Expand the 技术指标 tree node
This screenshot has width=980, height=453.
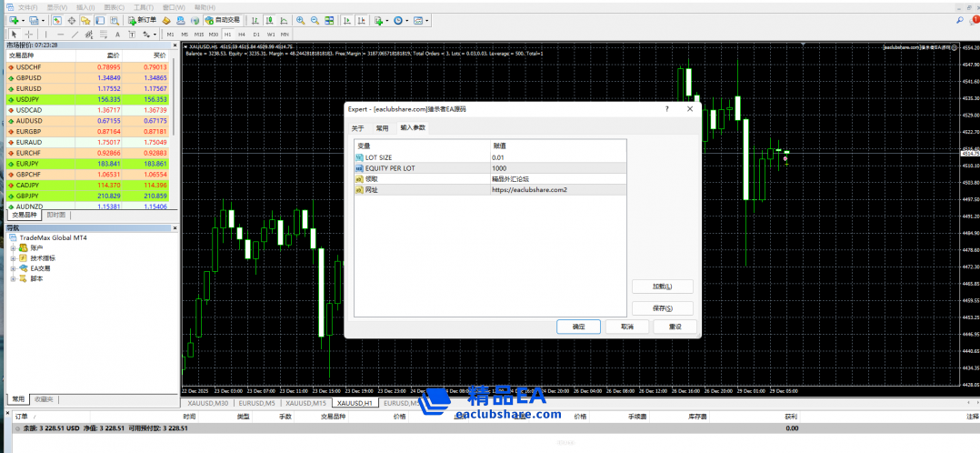(x=13, y=258)
